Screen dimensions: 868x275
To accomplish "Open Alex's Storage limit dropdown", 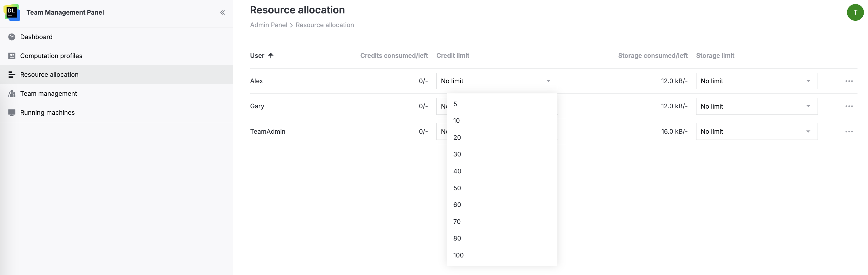I will tap(756, 81).
